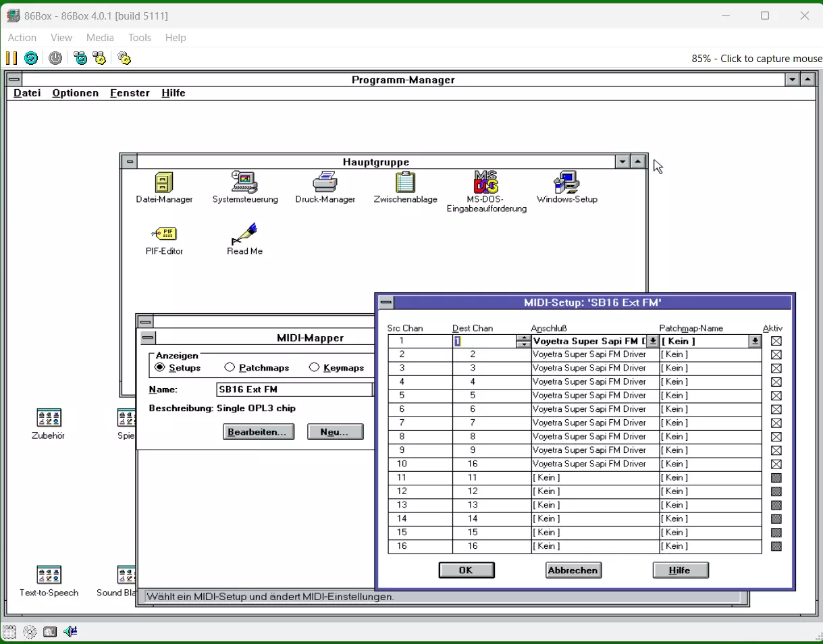Screen dimensions: 823x644
Task: Toggle the Aktiv checkbox for source channel 5
Action: tap(776, 396)
